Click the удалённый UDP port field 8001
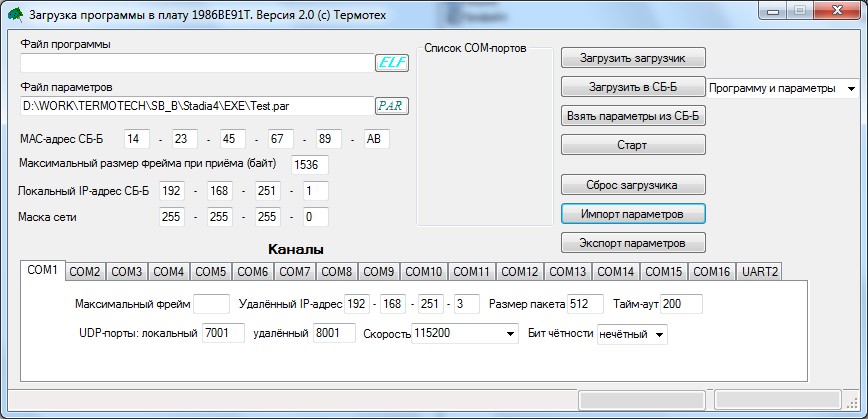This screenshot has width=868, height=419. coord(334,333)
